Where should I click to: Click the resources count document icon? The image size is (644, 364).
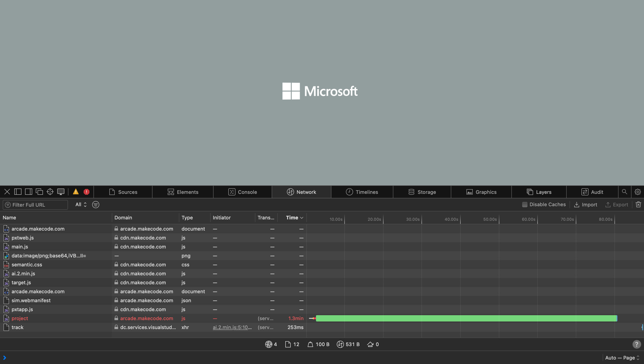coord(288,344)
